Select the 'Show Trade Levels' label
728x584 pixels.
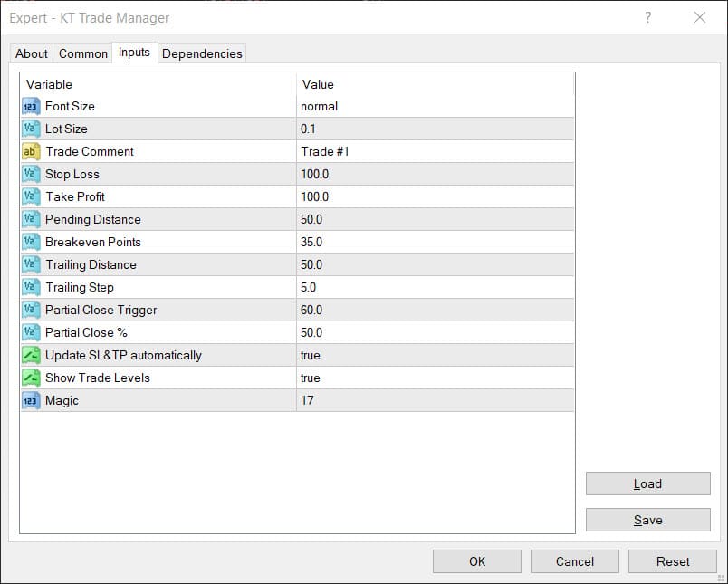pyautogui.click(x=98, y=378)
